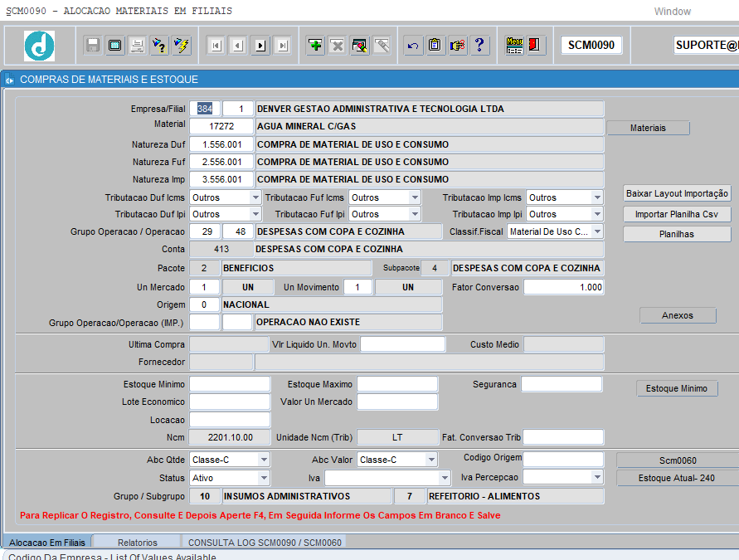Click the SCM0090 program code field
This screenshot has width=739, height=560.
click(591, 46)
